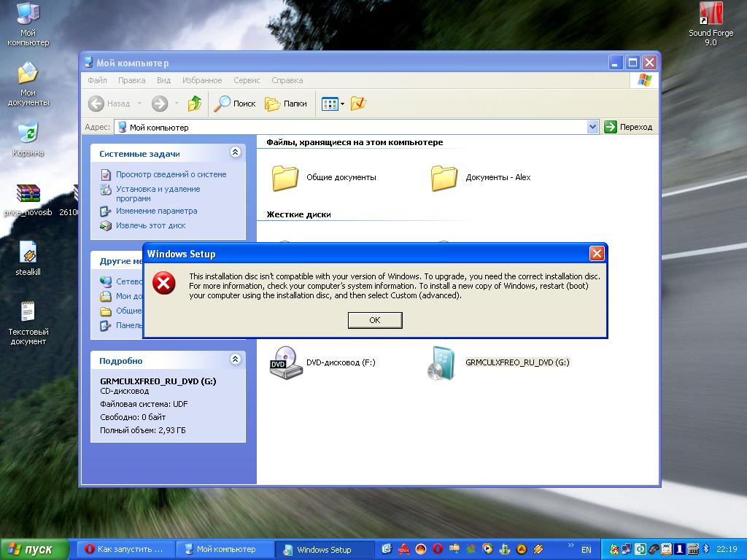Click the Up folder toolbar icon
Image resolution: width=747 pixels, height=560 pixels.
click(x=195, y=104)
